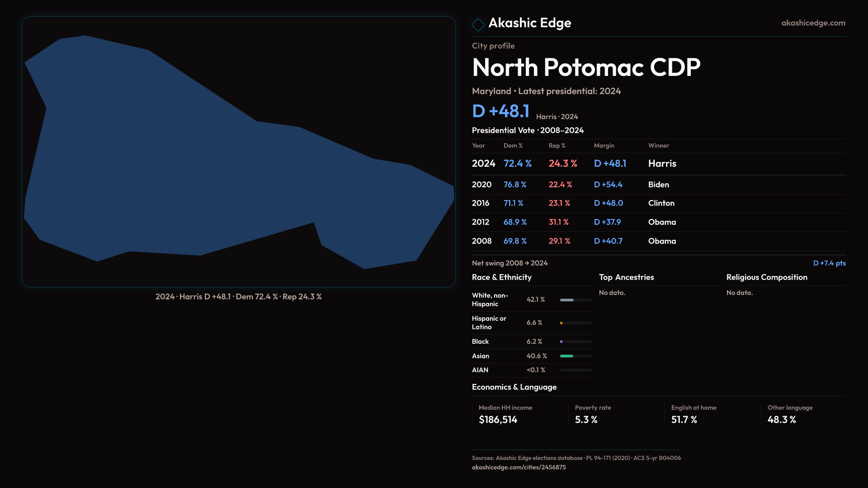The height and width of the screenshot is (488, 868).
Task: Open the akashicedge.com link in header
Action: (813, 23)
